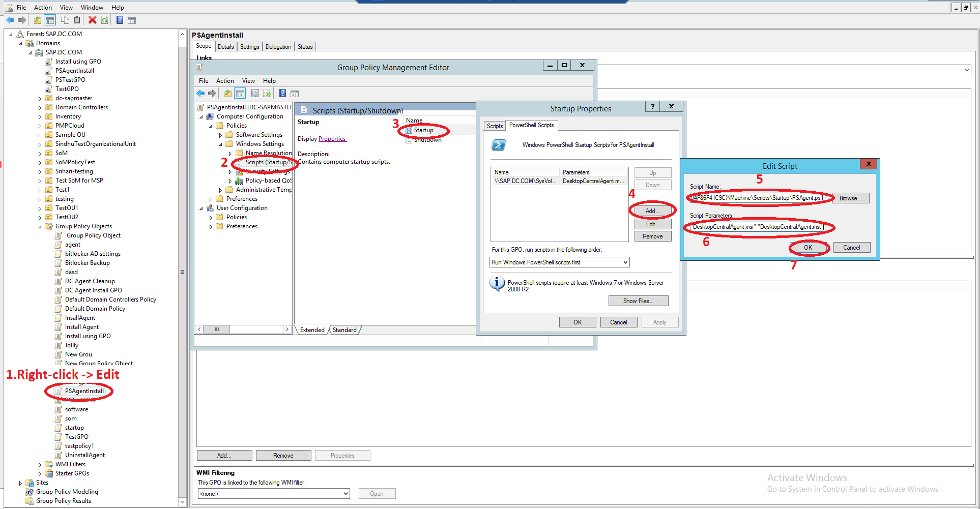
Task: Click the Back arrow in the Group Policy Management Editor toolbar
Action: coord(200,93)
